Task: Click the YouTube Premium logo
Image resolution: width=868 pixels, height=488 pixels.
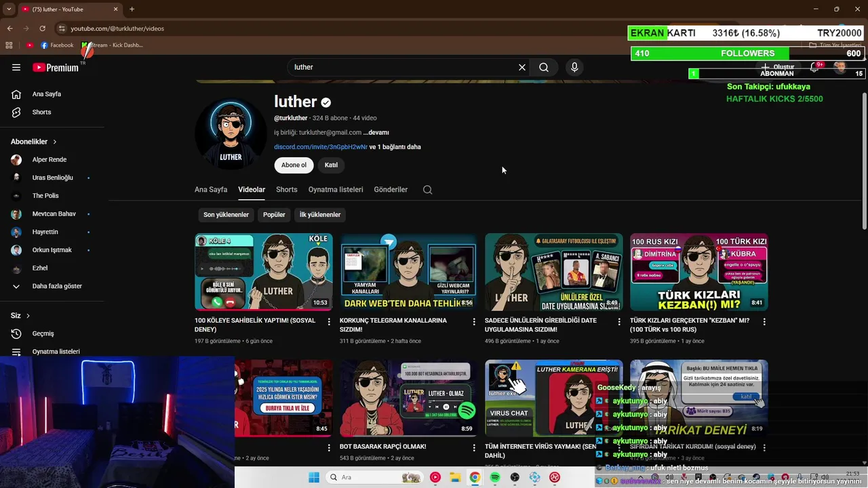Action: (x=56, y=67)
